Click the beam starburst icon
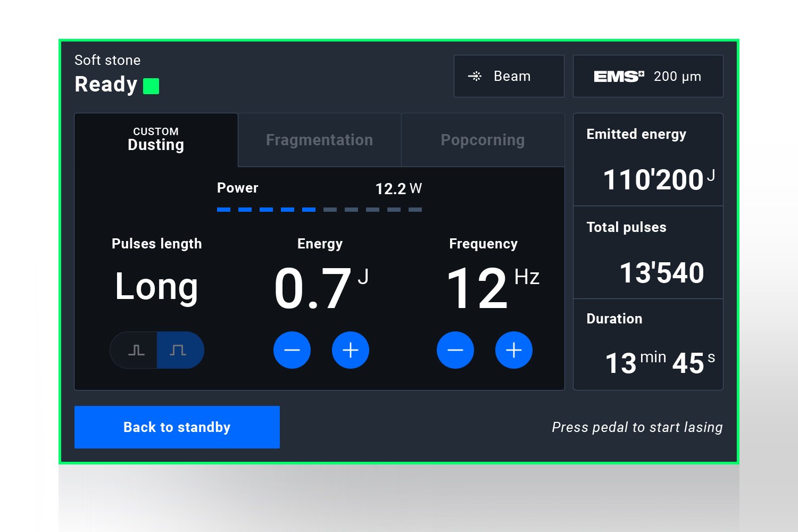 475,76
